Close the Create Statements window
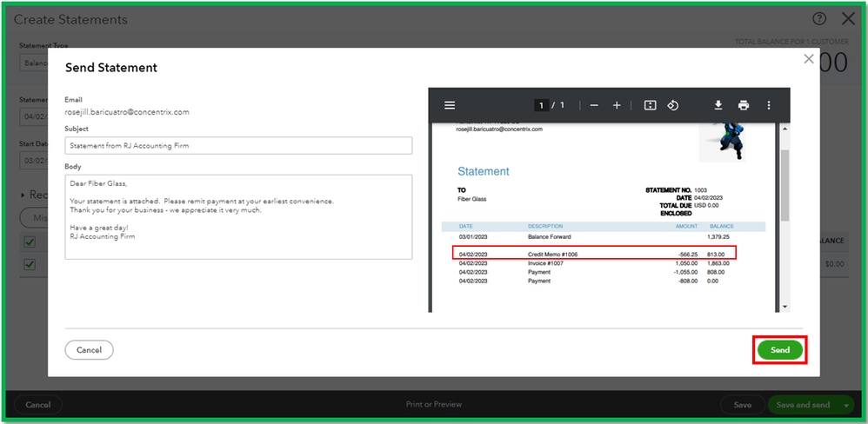The image size is (868, 424). click(x=848, y=19)
